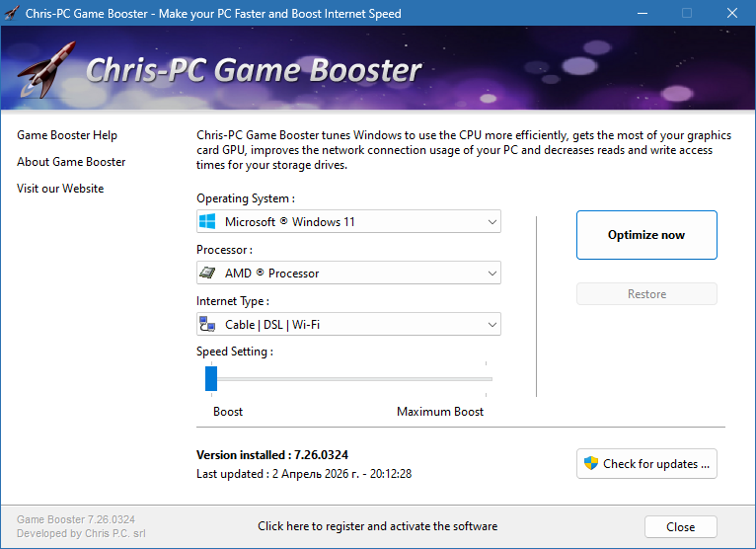
Task: Click the Boost label under the slider
Action: click(228, 412)
